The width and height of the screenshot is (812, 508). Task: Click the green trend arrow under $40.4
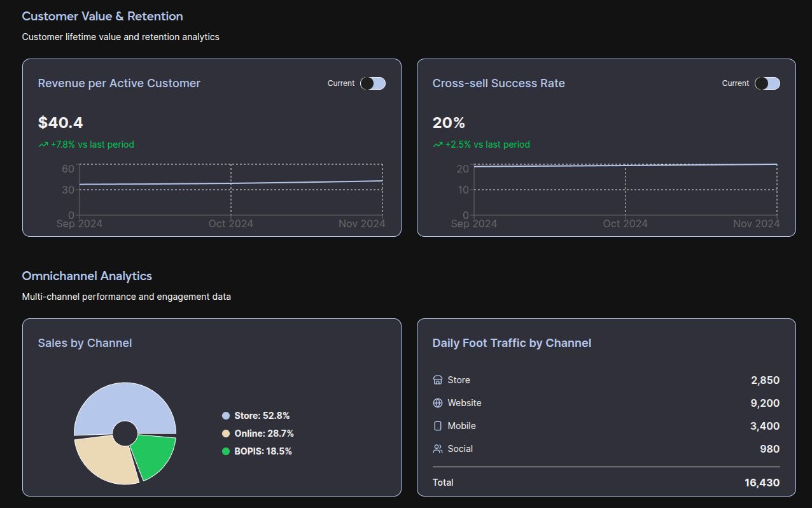click(43, 145)
